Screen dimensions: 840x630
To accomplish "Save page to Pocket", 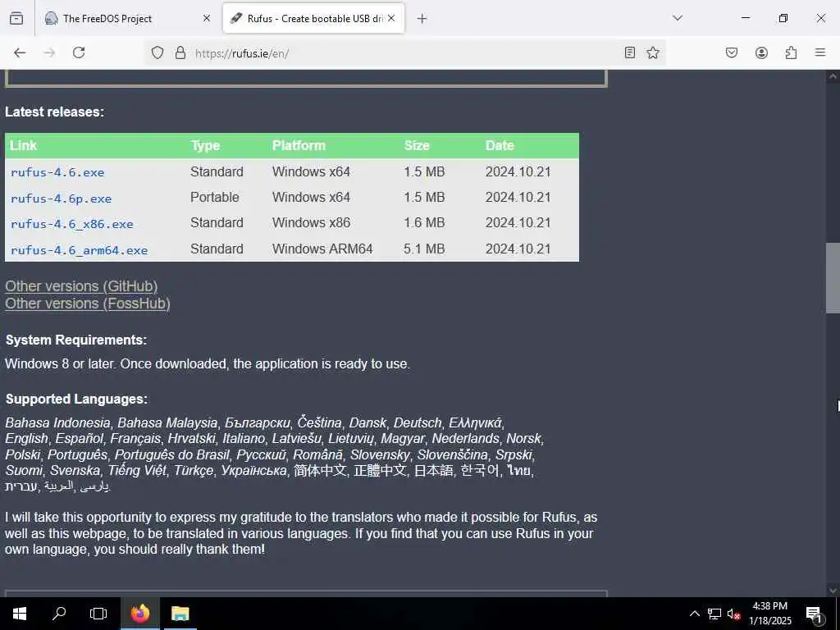I will coord(732,52).
